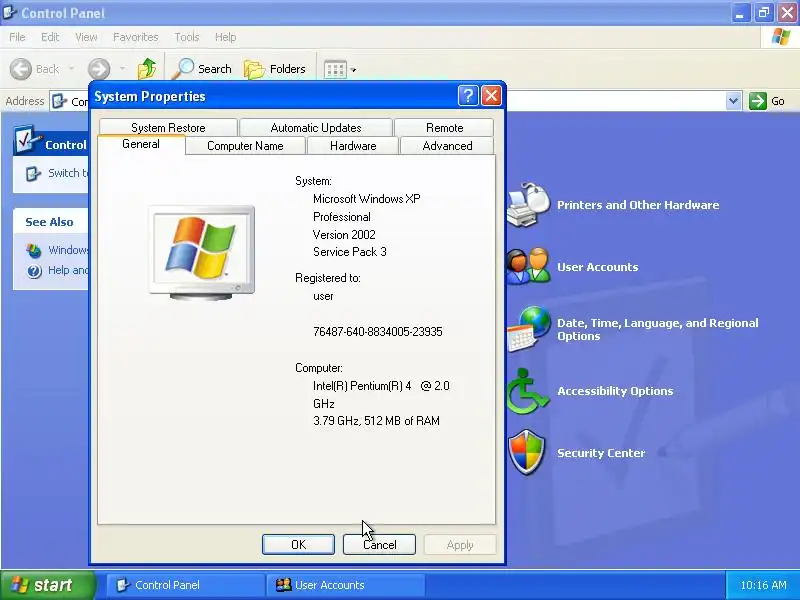Image resolution: width=800 pixels, height=600 pixels.
Task: Click the Windows flag throbber icon
Action: pyautogui.click(x=780, y=37)
